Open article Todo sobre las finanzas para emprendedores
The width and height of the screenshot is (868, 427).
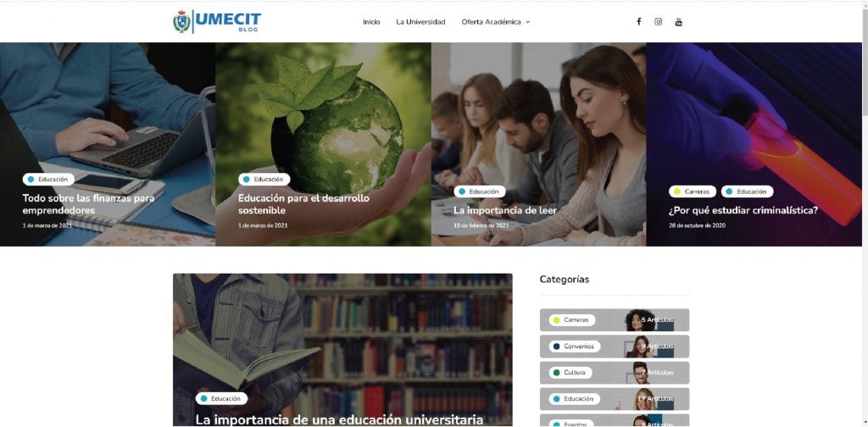88,204
